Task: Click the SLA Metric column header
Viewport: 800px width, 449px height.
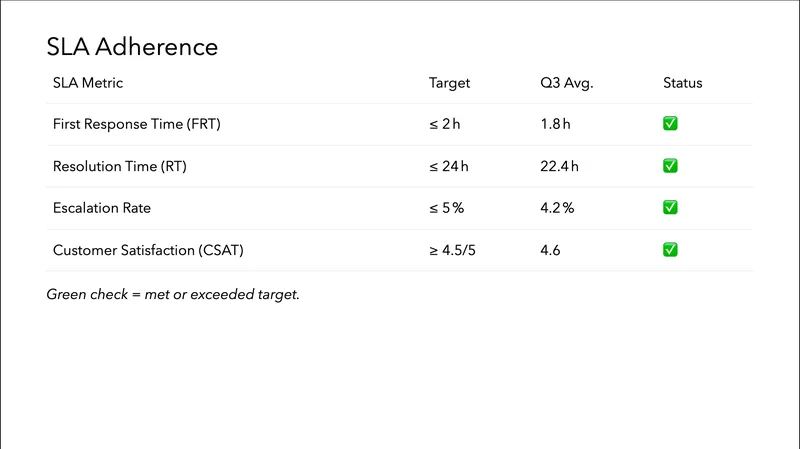Action: [88, 83]
